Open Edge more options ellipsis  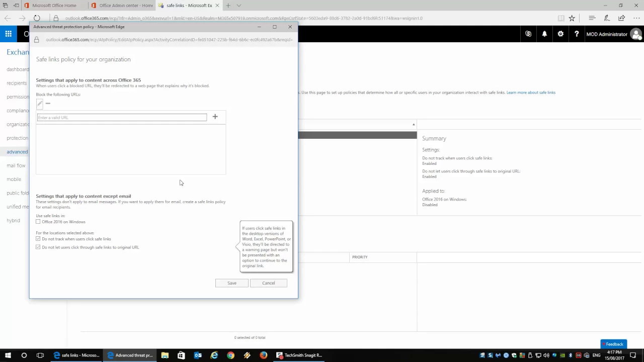click(636, 18)
